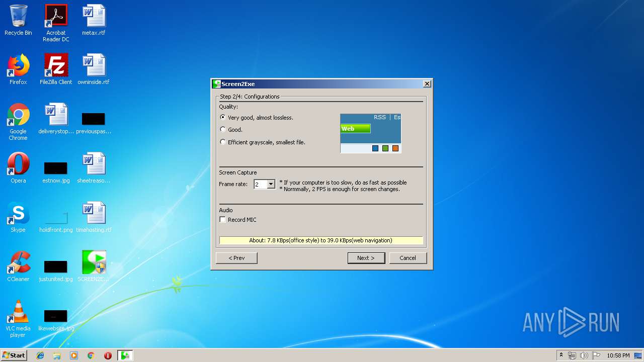Click the blue square in preview
644x362 pixels.
375,148
